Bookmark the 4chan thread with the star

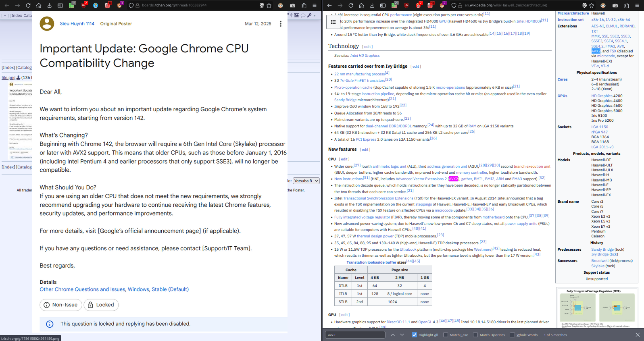[269, 5]
